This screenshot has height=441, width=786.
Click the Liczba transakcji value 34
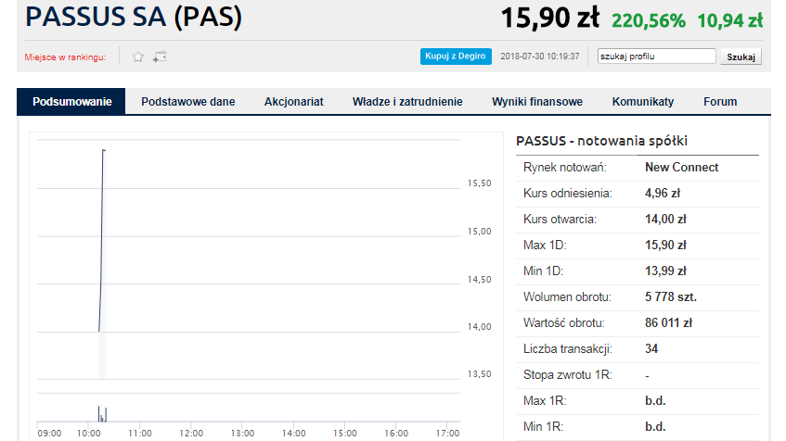coord(651,349)
